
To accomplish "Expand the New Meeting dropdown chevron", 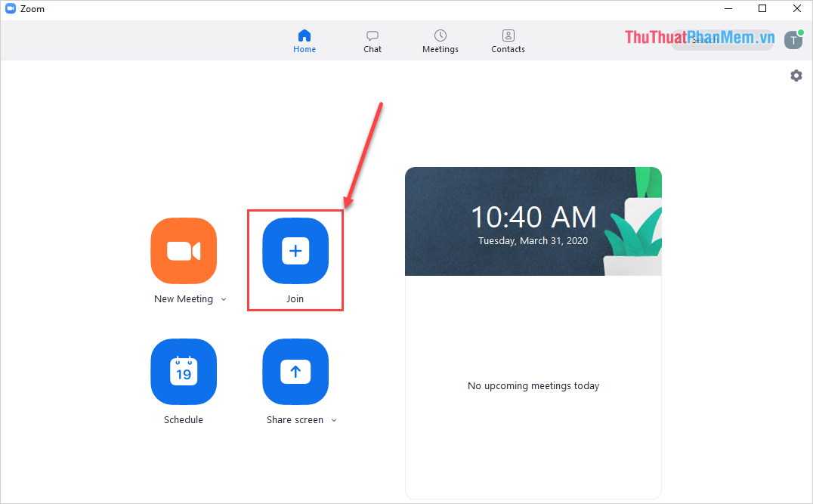I will tap(224, 299).
